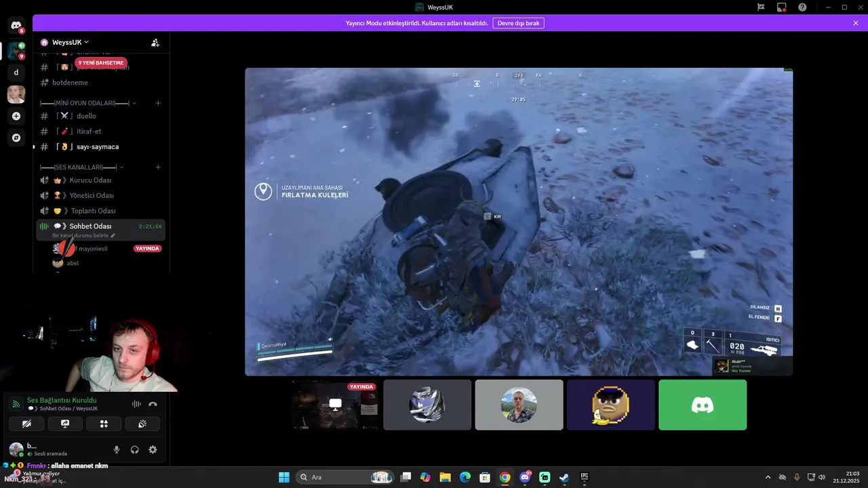
Task: Toggle noise suppression waveform icon
Action: 136,404
